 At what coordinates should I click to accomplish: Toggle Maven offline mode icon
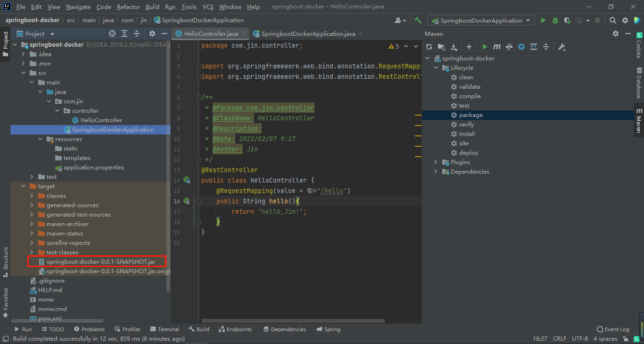click(x=509, y=47)
